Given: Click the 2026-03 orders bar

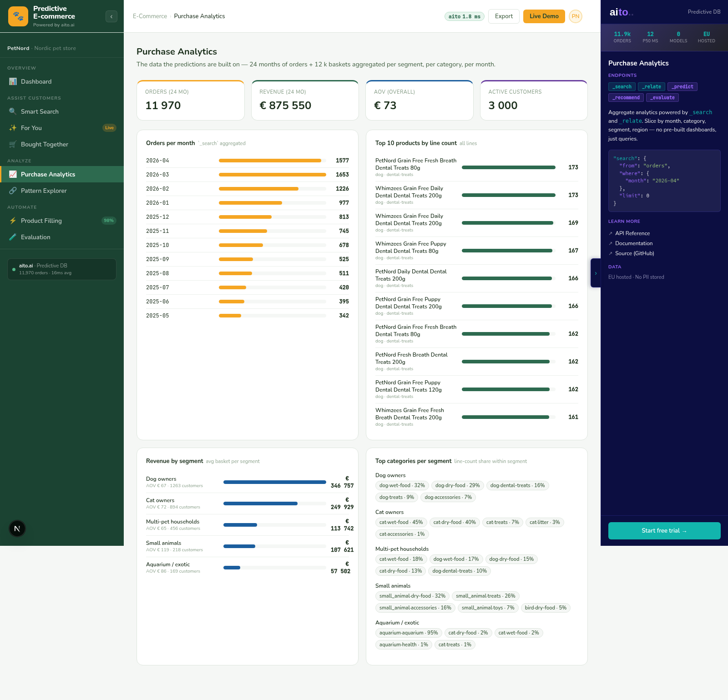Looking at the screenshot, I should point(273,175).
